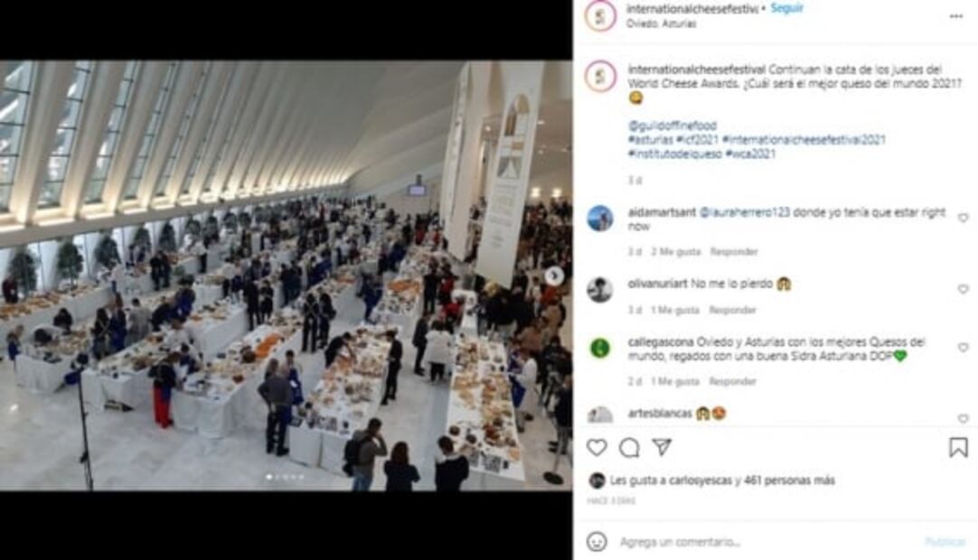The image size is (978, 560).
Task: Open the @guildoffinefood mention
Action: point(672,126)
